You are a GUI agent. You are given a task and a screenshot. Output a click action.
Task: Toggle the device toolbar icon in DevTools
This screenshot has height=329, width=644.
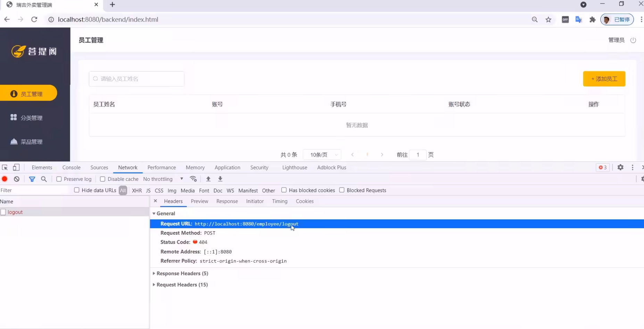coord(16,167)
